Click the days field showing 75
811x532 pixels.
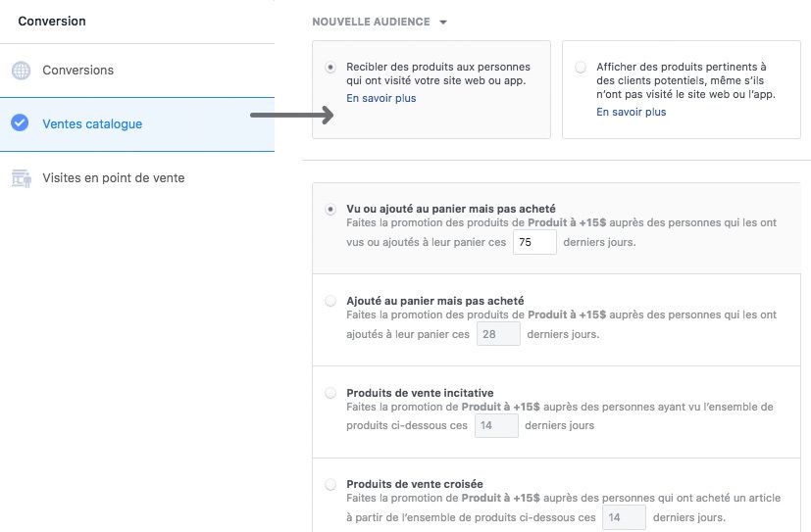pyautogui.click(x=534, y=242)
